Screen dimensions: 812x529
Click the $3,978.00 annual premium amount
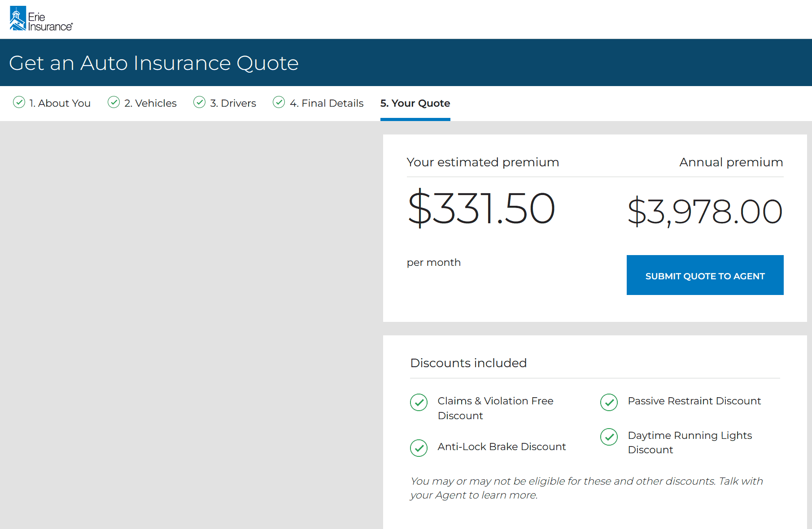[x=705, y=211]
